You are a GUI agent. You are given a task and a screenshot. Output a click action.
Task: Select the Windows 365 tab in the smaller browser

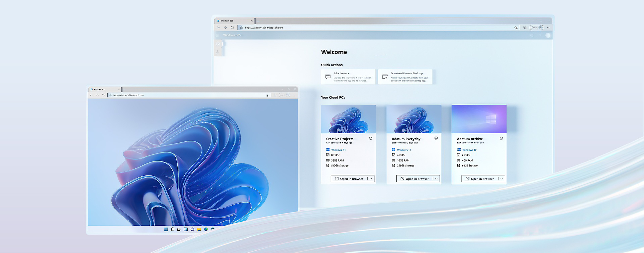tap(103, 89)
